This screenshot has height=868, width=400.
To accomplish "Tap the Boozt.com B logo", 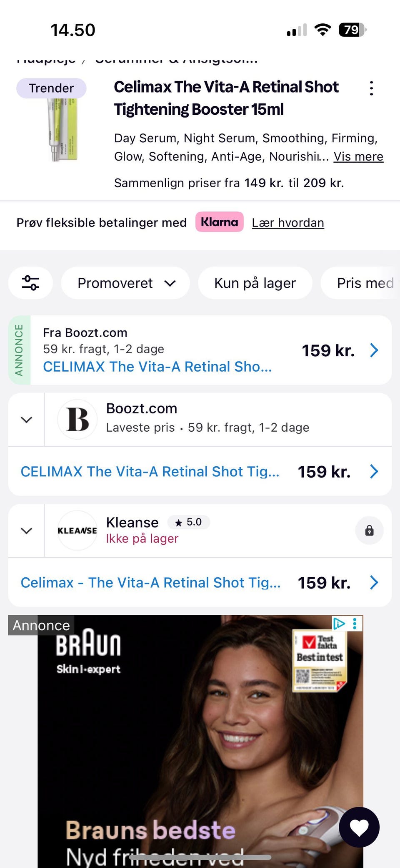I will pyautogui.click(x=77, y=419).
